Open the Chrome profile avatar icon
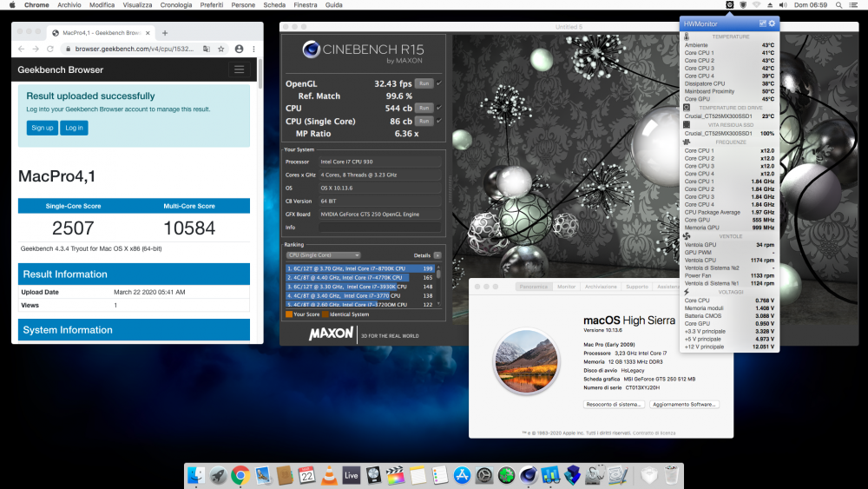Viewport: 868px width, 489px height. [240, 49]
